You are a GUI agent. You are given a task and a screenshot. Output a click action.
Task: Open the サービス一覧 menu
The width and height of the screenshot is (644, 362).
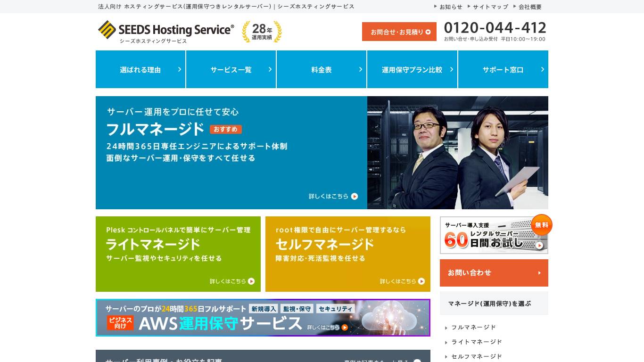point(231,69)
